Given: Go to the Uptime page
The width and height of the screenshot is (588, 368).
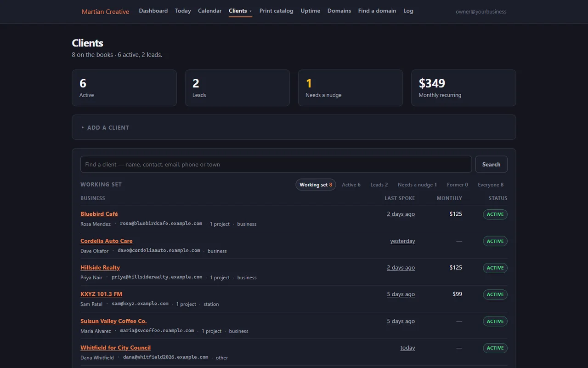Looking at the screenshot, I should pyautogui.click(x=311, y=11).
